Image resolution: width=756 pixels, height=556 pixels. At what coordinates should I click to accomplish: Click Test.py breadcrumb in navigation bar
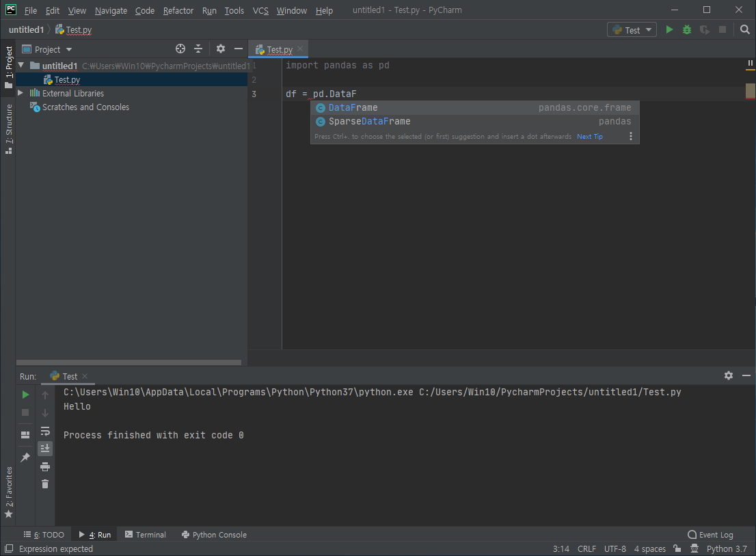point(73,29)
